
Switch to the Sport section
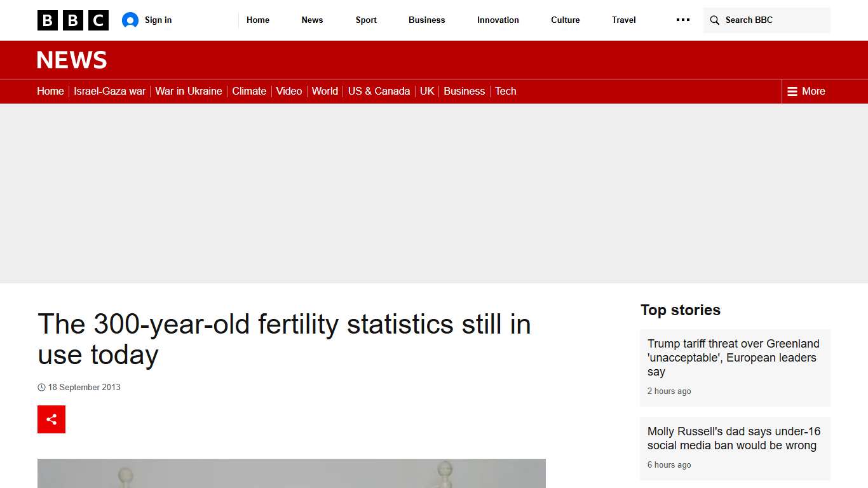coord(365,20)
